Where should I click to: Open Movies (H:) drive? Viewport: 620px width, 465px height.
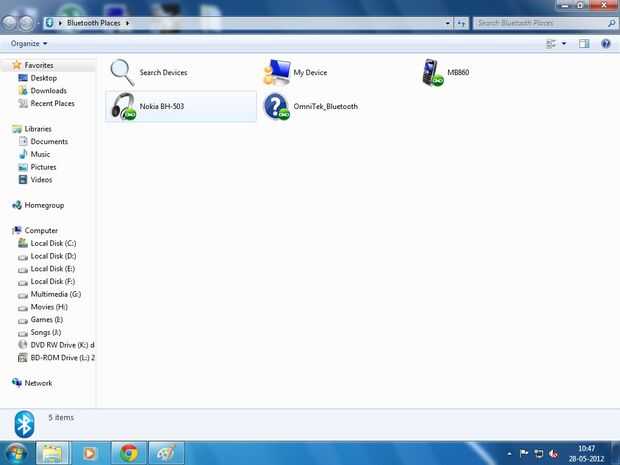49,307
